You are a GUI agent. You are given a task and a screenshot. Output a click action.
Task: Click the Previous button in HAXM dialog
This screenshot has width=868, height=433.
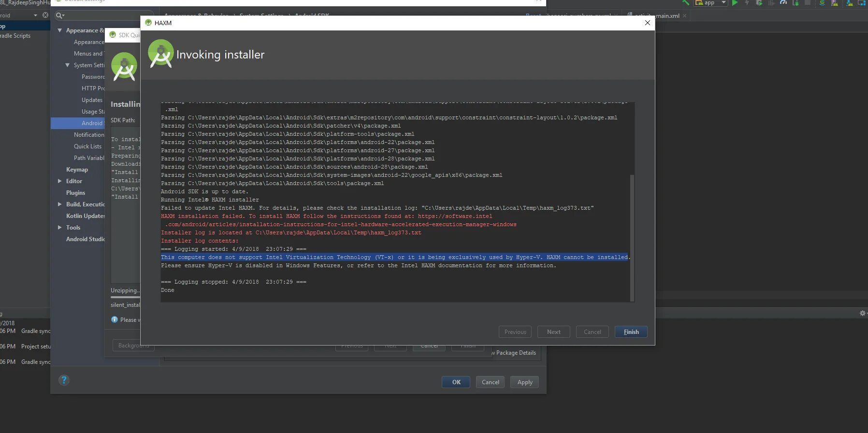point(515,332)
